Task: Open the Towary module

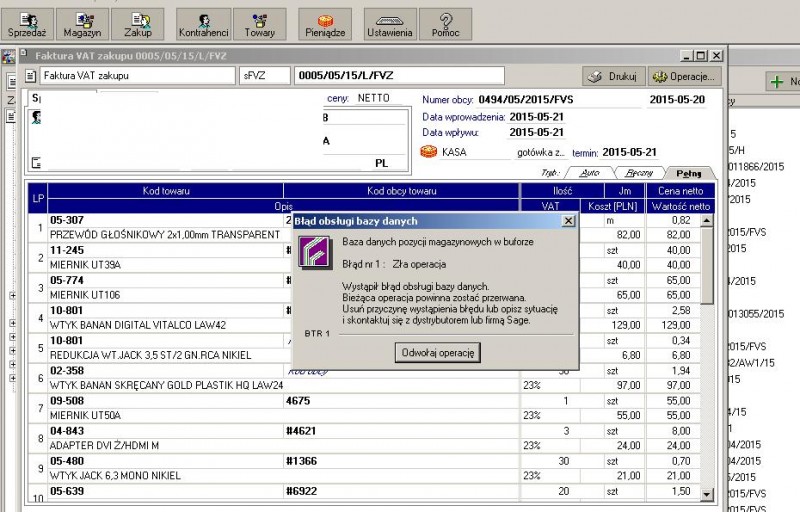Action: (260, 24)
